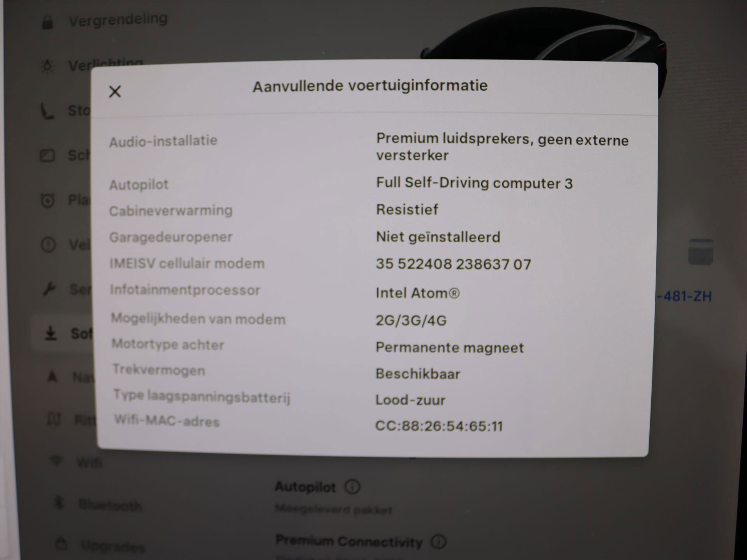Show Autopilot info circle icon
Image resolution: width=747 pixels, height=560 pixels.
pyautogui.click(x=352, y=487)
